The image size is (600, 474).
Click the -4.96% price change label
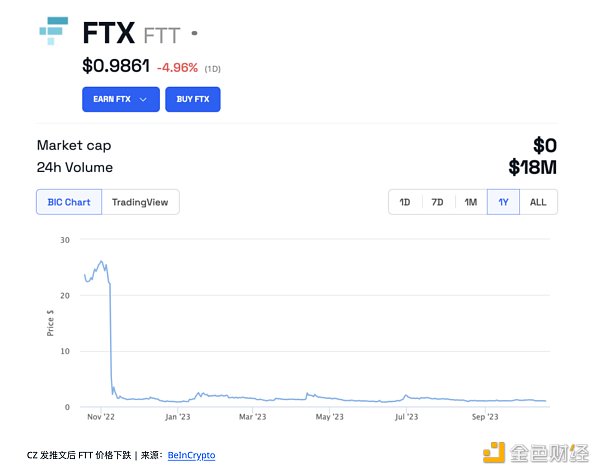[176, 67]
